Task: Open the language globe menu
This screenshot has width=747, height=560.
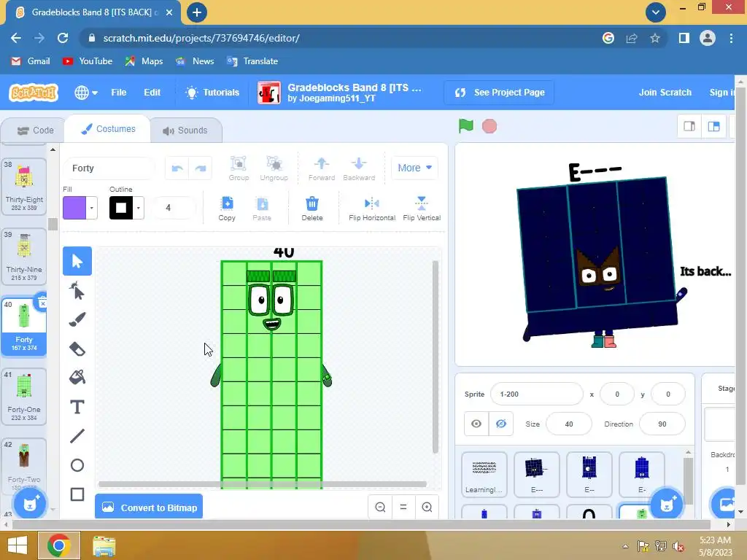Action: tap(86, 93)
